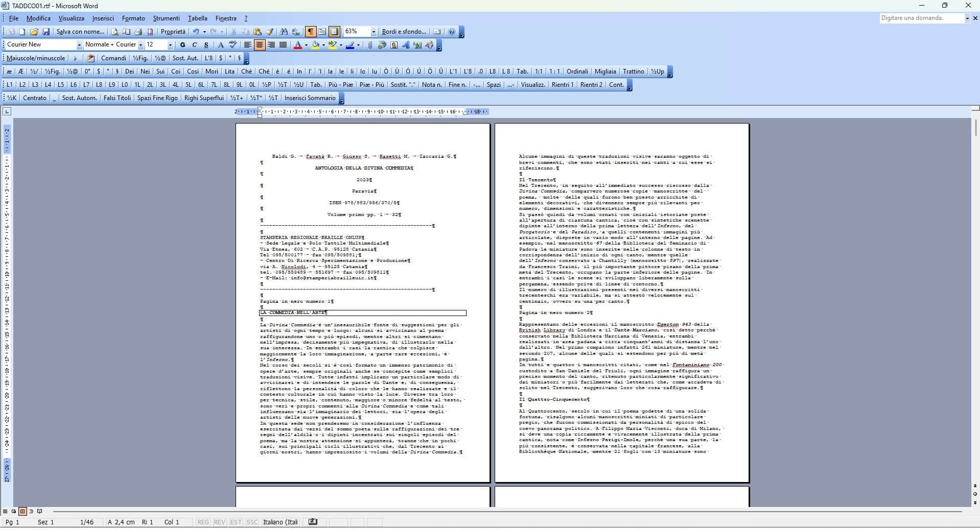The image size is (980, 530).
Task: Open fill bucket color dropdown arrow
Action: pyautogui.click(x=323, y=45)
